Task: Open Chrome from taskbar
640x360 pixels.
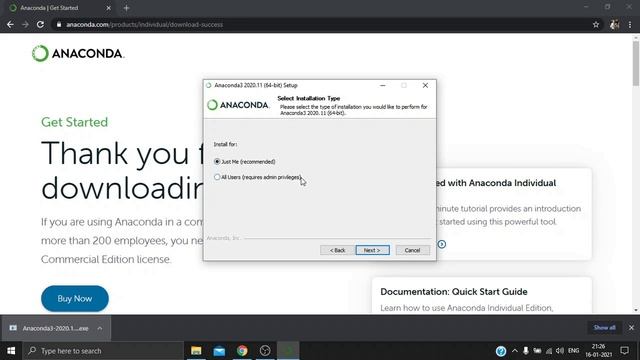Action: coord(242,351)
